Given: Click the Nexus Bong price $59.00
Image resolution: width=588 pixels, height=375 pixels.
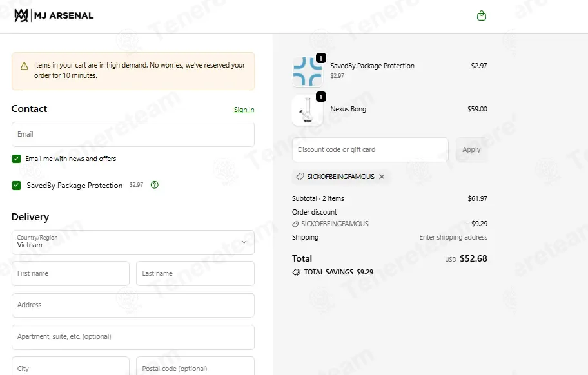Looking at the screenshot, I should click(x=477, y=109).
